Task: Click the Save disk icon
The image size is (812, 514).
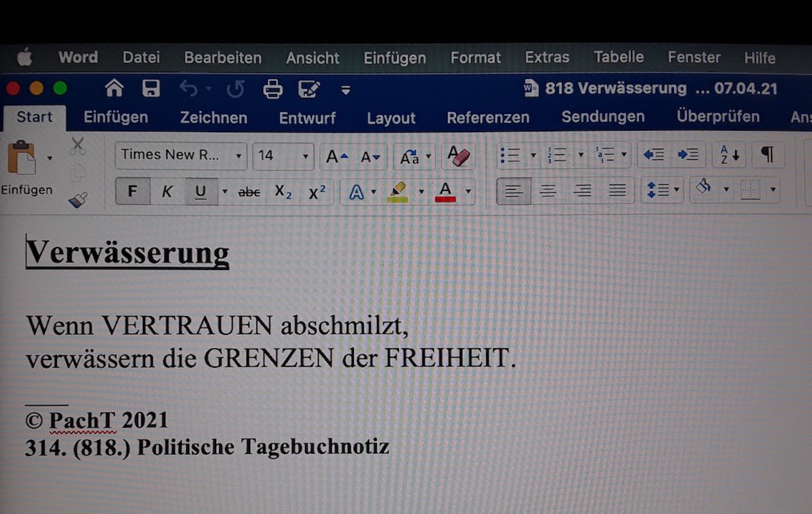Action: 151,89
